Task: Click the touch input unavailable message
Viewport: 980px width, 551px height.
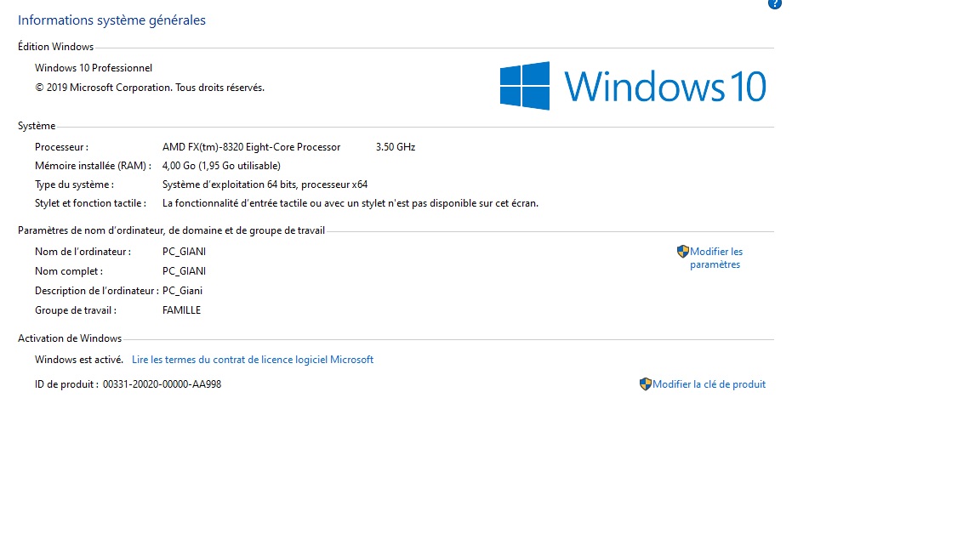Action: click(x=350, y=204)
